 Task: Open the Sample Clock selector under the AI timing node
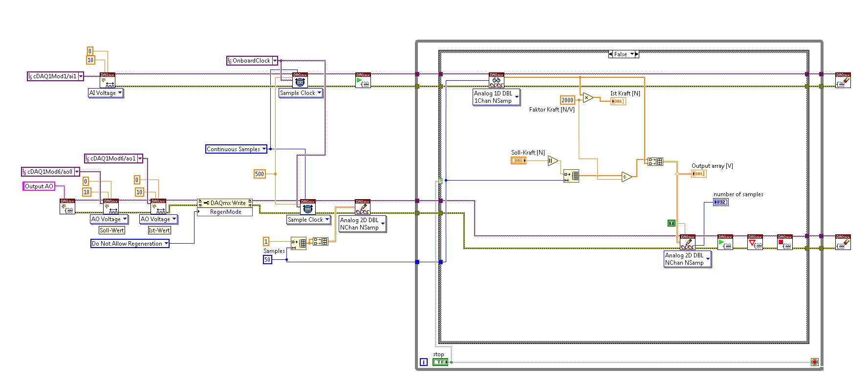(319, 93)
